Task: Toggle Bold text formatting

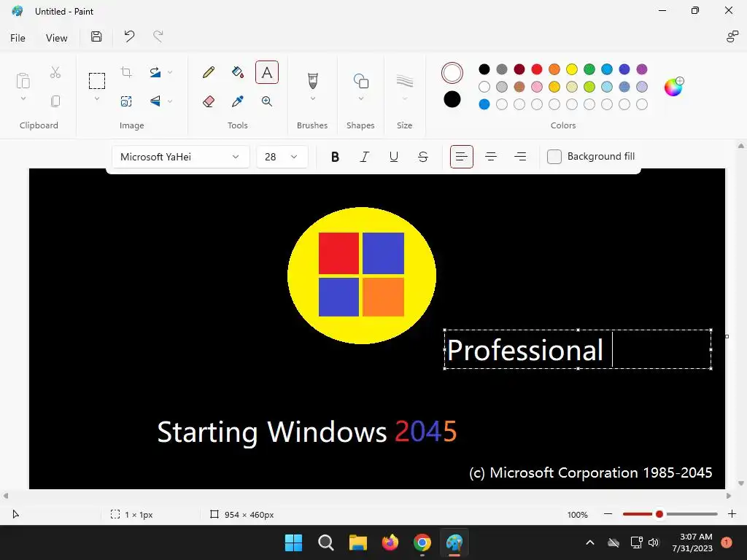Action: [335, 157]
